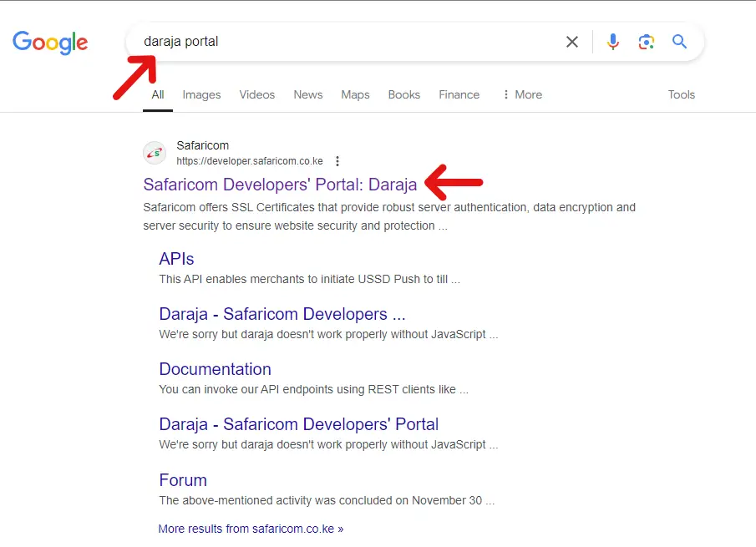This screenshot has height=547, width=756.
Task: Expand the More search filters menu
Action: pos(521,94)
